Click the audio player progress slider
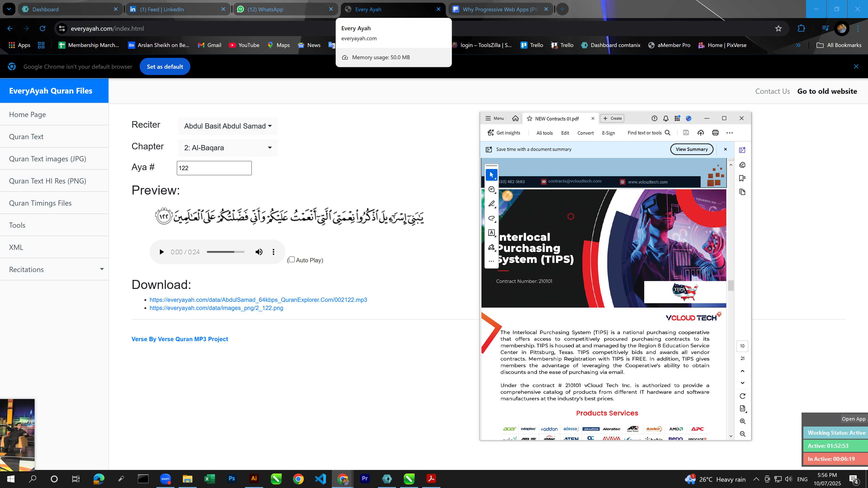 coord(225,252)
